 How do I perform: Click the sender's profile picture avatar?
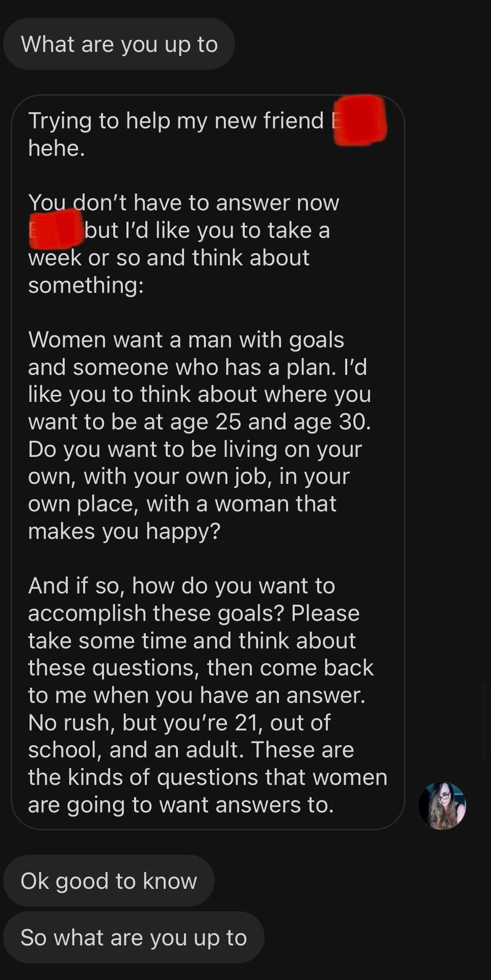(442, 806)
